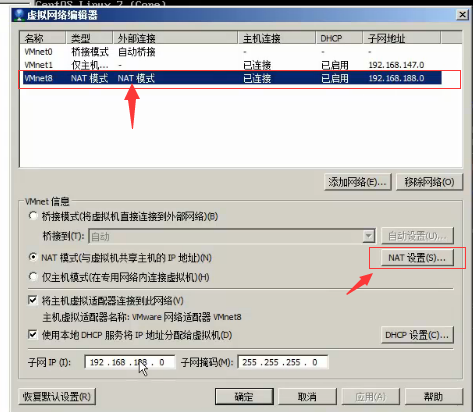
Task: Click the 子网地址 column header
Action: tap(402, 38)
